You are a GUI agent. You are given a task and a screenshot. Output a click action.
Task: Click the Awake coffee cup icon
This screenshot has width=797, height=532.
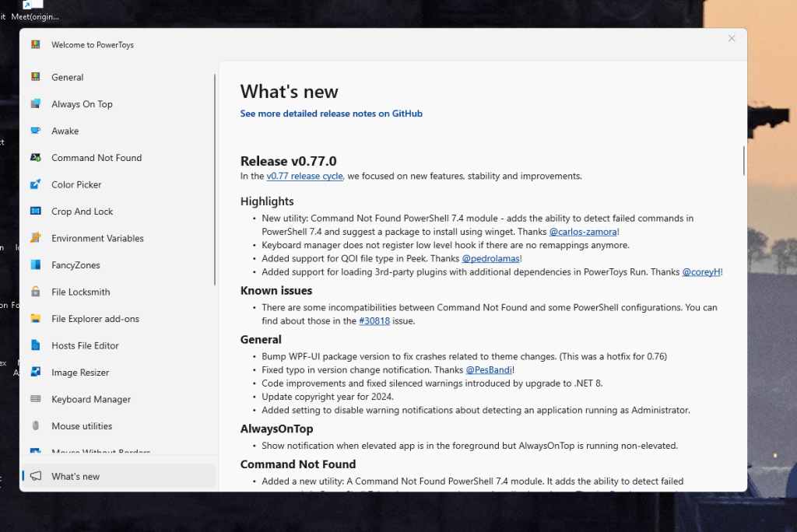click(x=36, y=131)
